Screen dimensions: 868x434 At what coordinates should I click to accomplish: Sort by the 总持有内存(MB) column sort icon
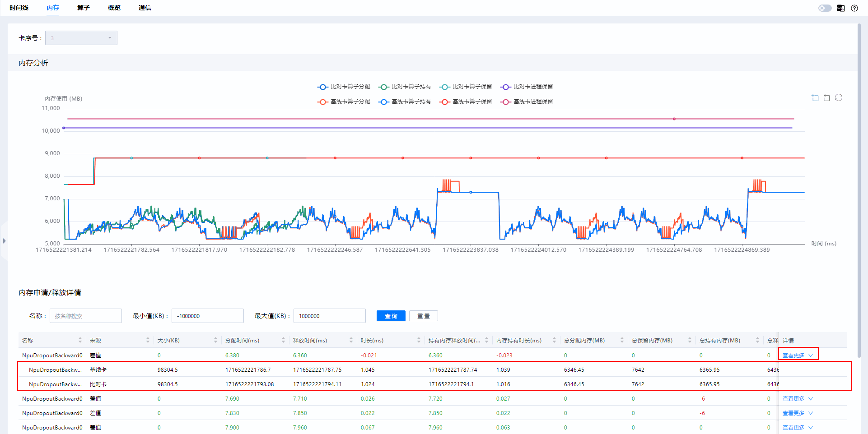(757, 340)
